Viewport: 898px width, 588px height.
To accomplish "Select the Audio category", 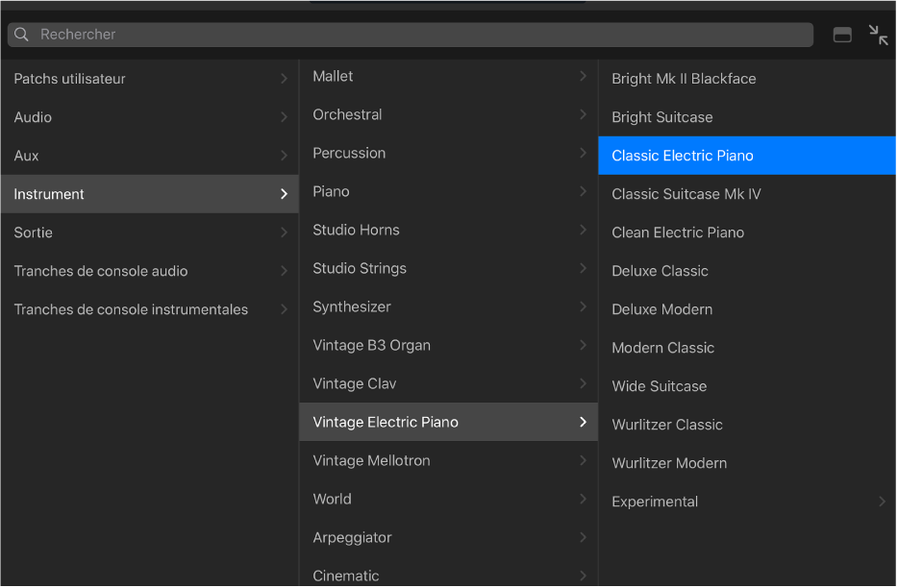I will tap(150, 117).
